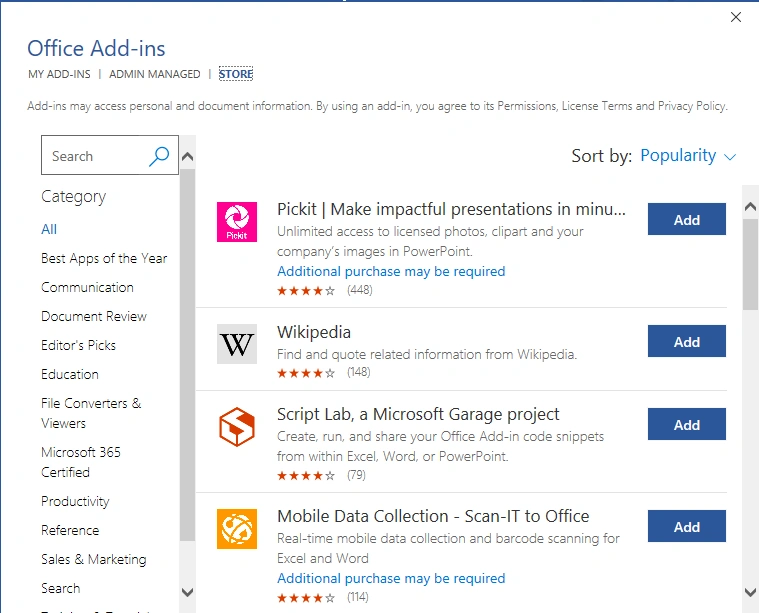Viewport: 759px width, 613px height.
Task: Click Scan-IT's Additional purchase may be required link
Action: pyautogui.click(x=391, y=578)
